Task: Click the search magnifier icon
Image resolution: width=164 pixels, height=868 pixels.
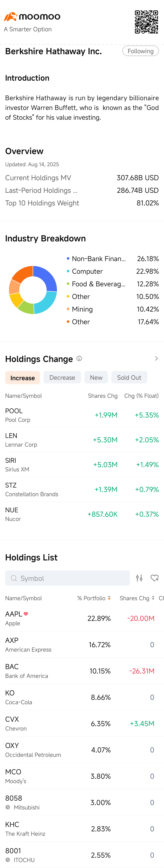Action: [x=14, y=578]
